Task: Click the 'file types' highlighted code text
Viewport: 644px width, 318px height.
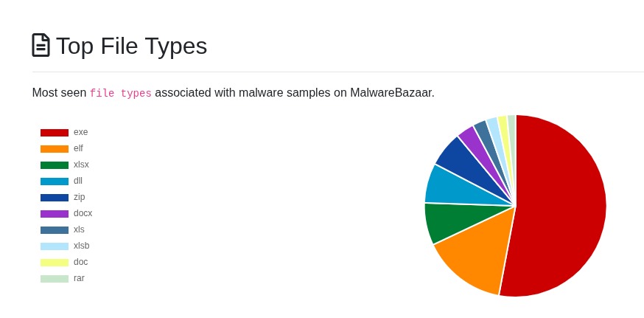Action: 120,93
